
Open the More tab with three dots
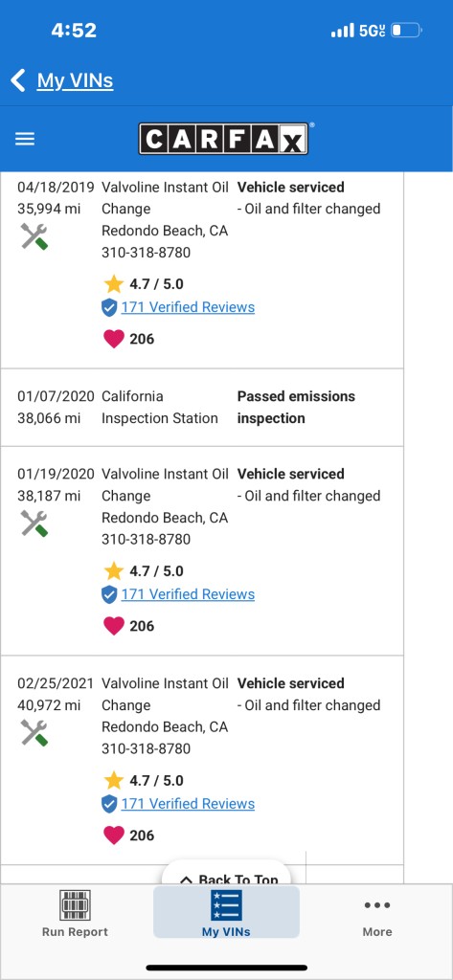point(377,917)
